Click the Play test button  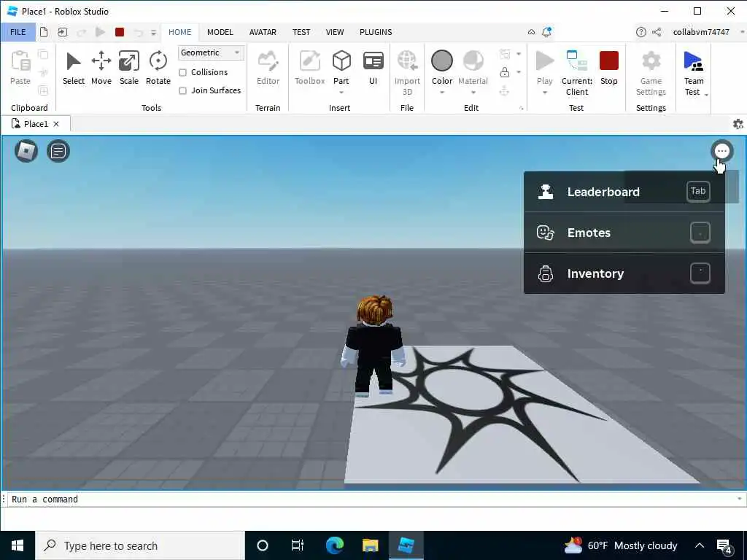pyautogui.click(x=544, y=68)
